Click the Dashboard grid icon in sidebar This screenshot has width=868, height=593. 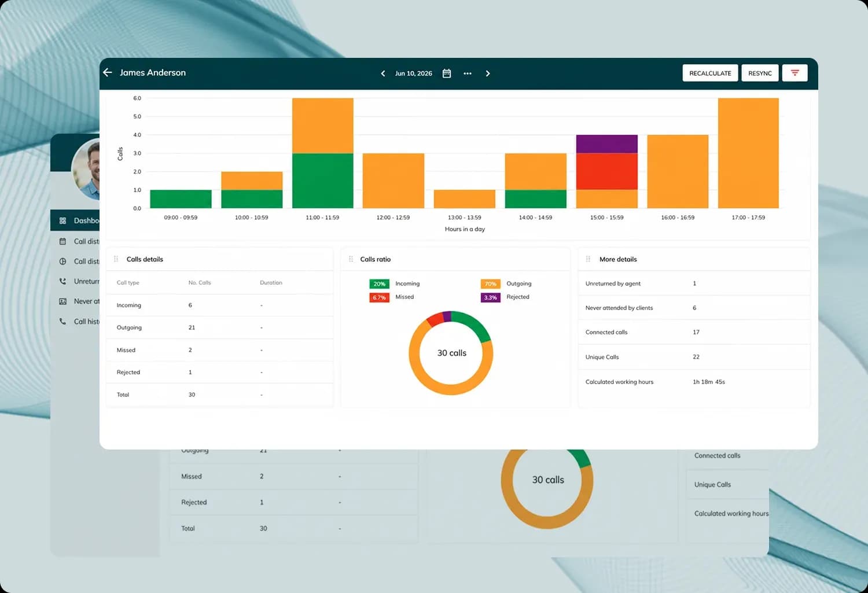point(62,220)
